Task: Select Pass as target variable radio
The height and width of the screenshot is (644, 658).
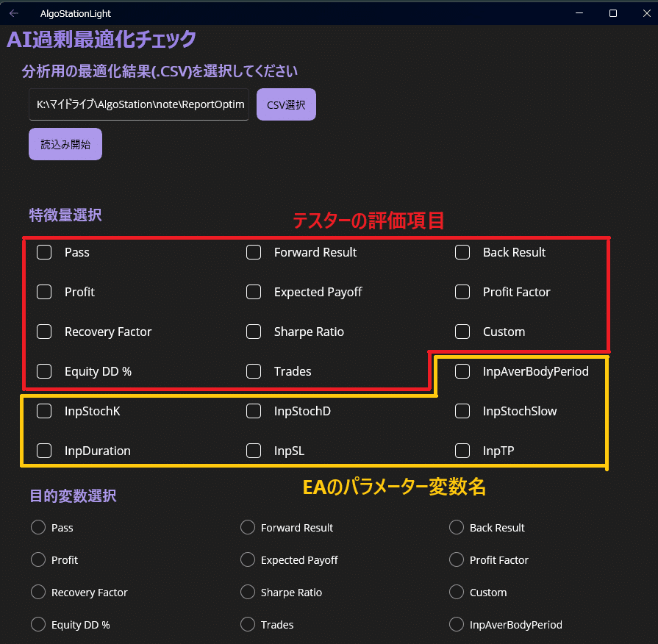Action: pos(38,527)
